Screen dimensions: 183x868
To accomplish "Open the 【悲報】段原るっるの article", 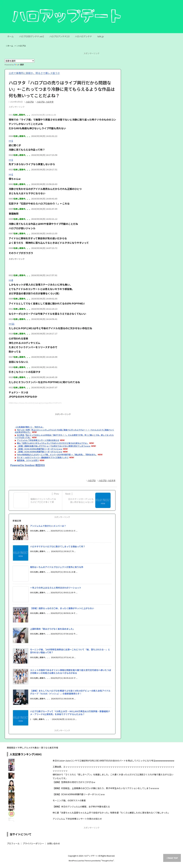I will 62,609.
